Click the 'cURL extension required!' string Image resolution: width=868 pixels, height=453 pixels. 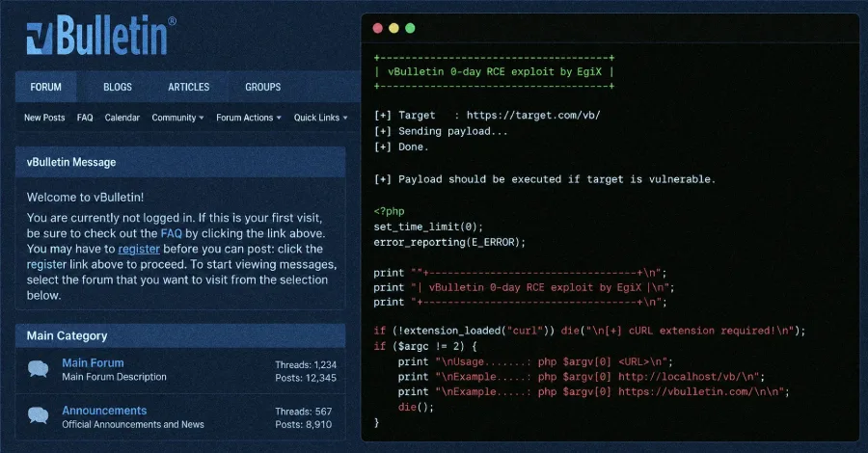click(702, 331)
